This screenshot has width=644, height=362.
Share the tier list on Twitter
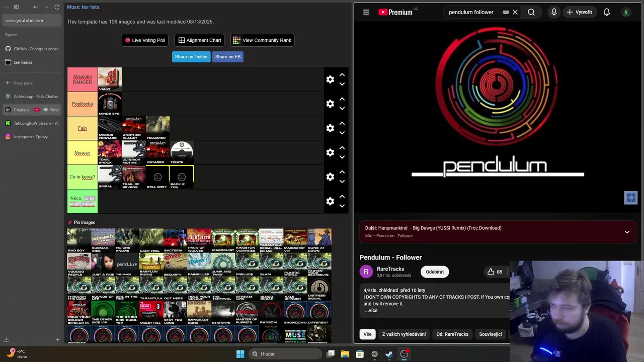191,57
